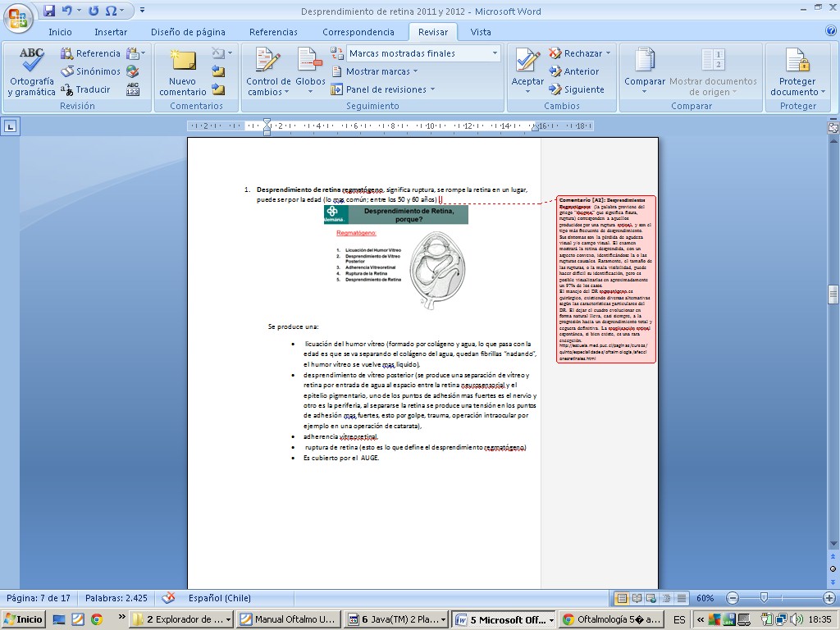Toggle the ruler display button

[x=833, y=127]
